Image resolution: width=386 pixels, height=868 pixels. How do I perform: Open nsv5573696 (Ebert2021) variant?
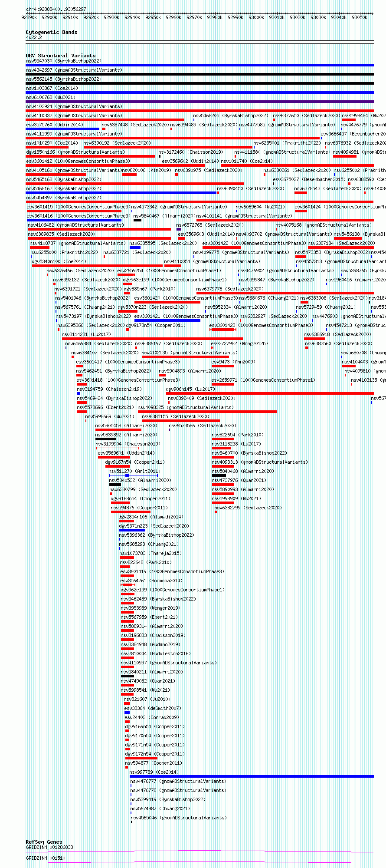pos(105,407)
